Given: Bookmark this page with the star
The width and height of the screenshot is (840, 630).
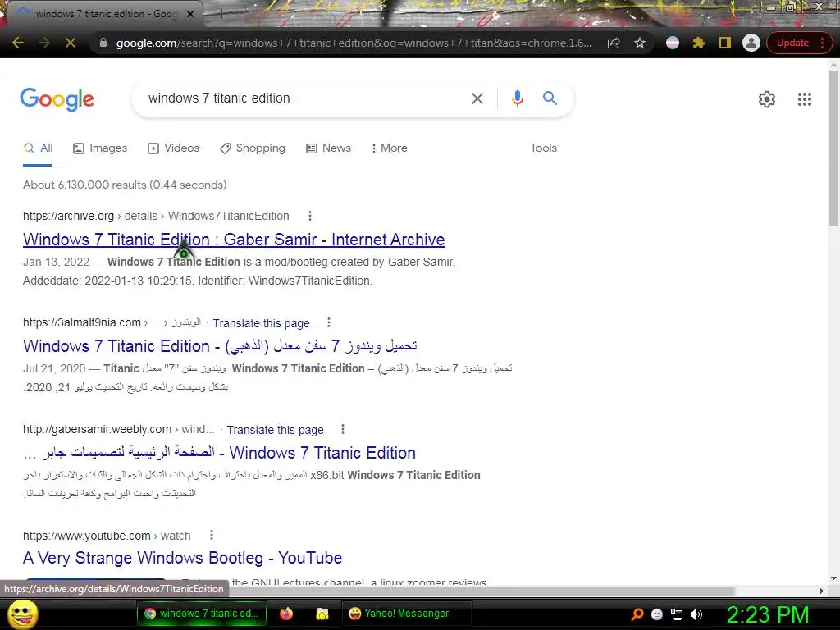Looking at the screenshot, I should tap(640, 43).
